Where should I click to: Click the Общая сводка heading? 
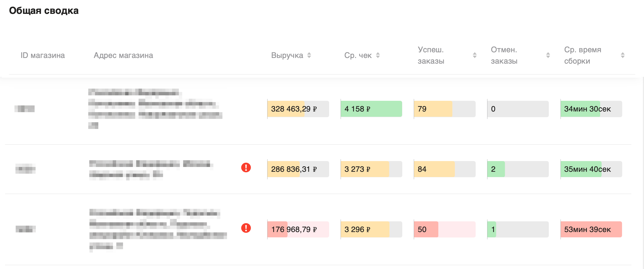(x=44, y=10)
